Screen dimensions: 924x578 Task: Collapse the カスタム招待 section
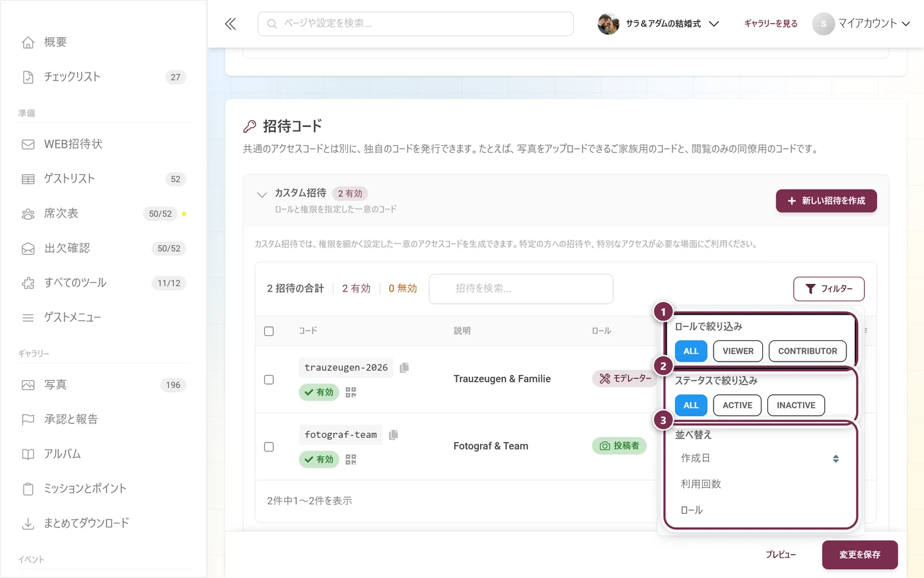pos(262,195)
